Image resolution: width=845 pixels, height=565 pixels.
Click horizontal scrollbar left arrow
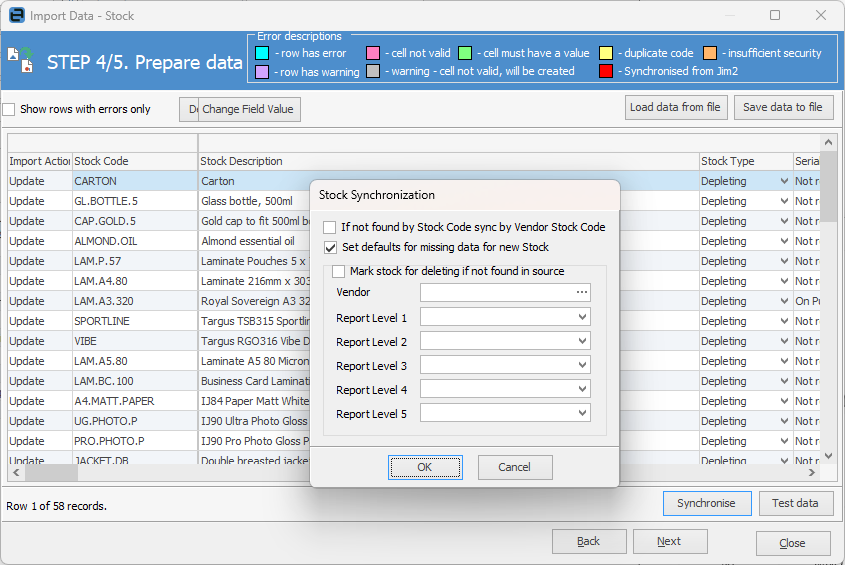pos(16,472)
